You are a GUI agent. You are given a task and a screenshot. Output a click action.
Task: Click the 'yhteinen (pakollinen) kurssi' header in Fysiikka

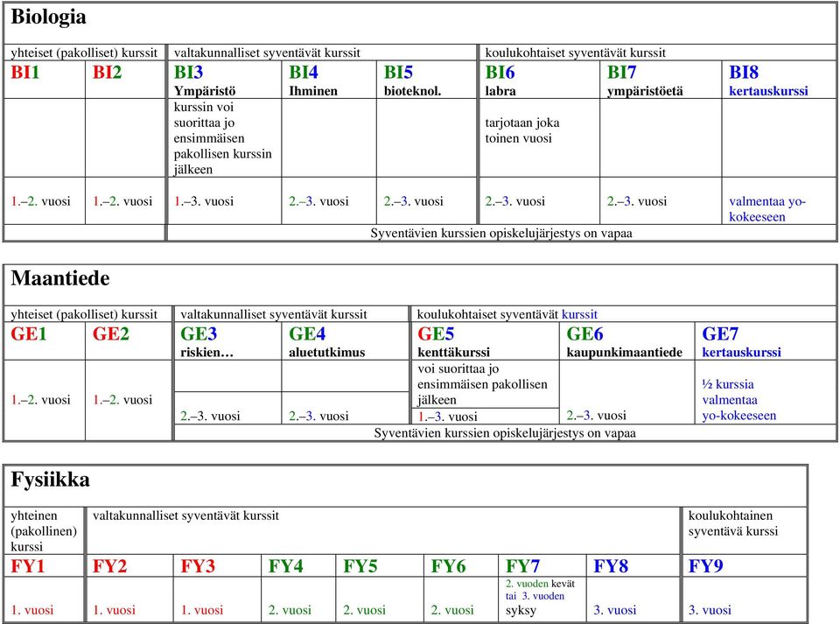tap(44, 531)
